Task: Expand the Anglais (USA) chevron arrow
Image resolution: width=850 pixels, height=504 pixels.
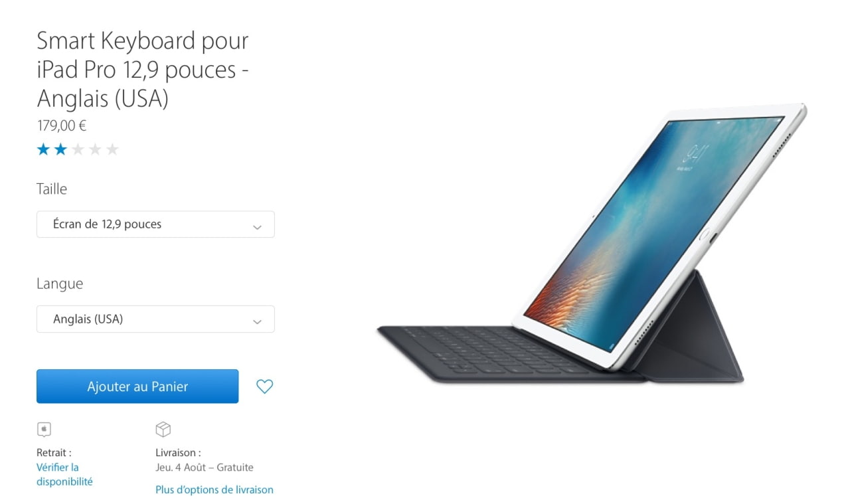Action: (257, 322)
